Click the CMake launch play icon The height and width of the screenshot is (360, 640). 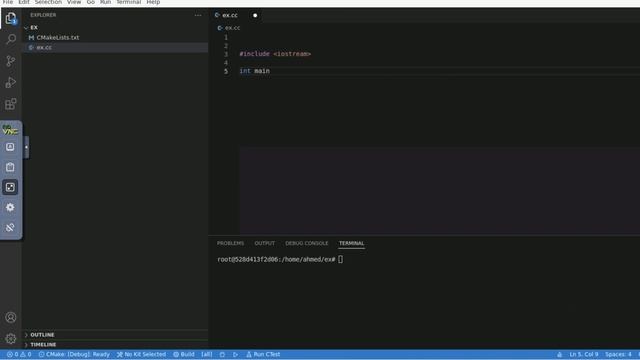click(236, 354)
